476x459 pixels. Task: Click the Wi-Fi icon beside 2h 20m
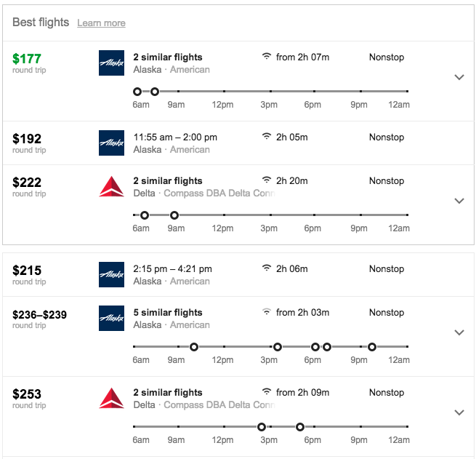[x=267, y=180]
